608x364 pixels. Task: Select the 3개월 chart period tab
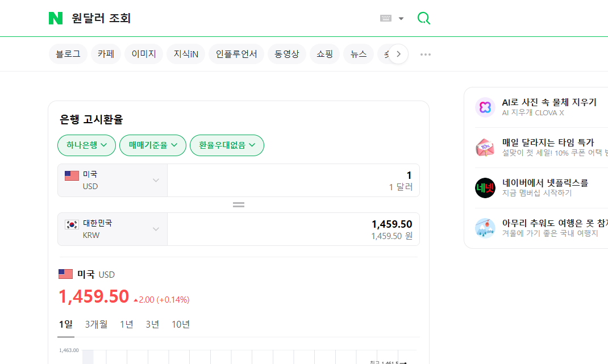pyautogui.click(x=95, y=324)
